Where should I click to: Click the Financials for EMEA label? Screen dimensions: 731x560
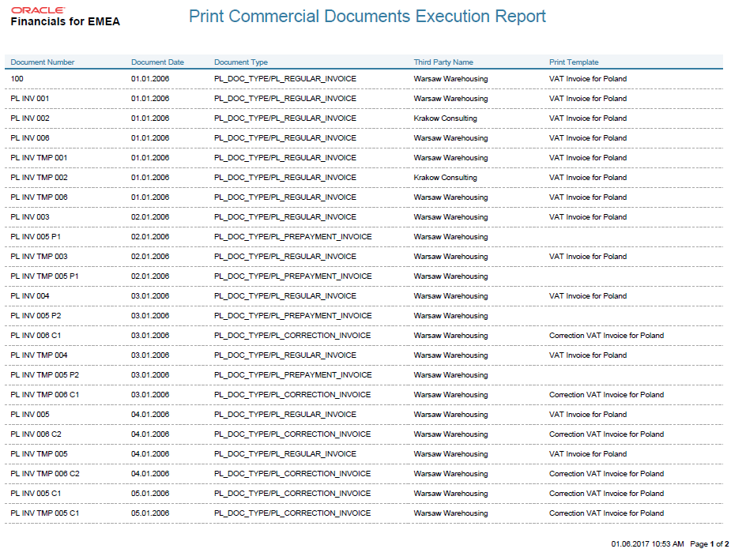coord(66,22)
